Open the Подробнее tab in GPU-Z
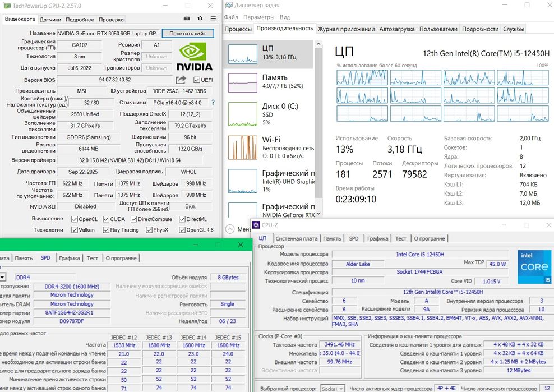Viewport: 554px width, 392px height. click(80, 20)
